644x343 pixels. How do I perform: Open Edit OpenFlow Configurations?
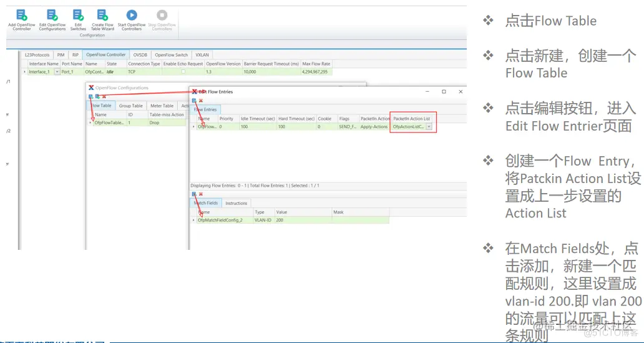point(52,15)
